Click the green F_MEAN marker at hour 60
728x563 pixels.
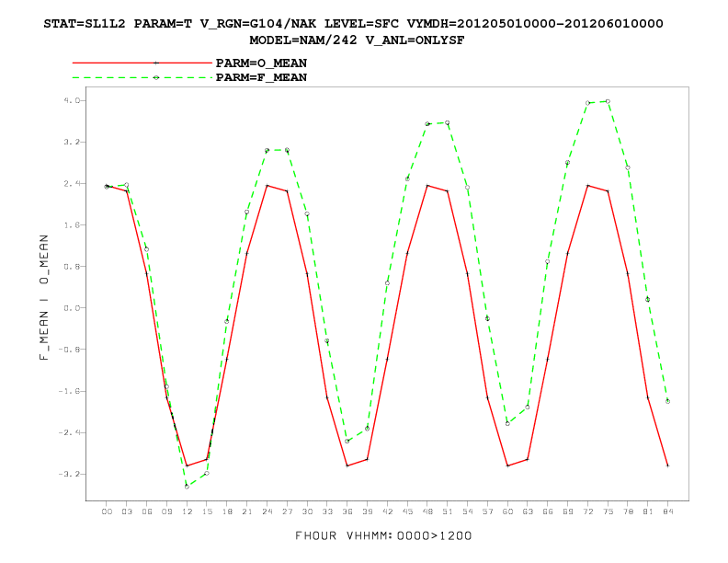[507, 424]
